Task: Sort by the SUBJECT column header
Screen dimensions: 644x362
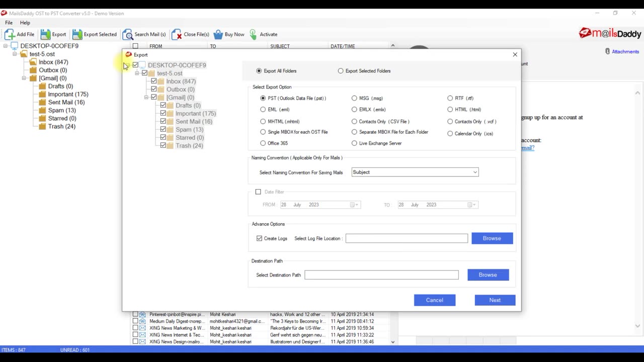Action: [280, 46]
